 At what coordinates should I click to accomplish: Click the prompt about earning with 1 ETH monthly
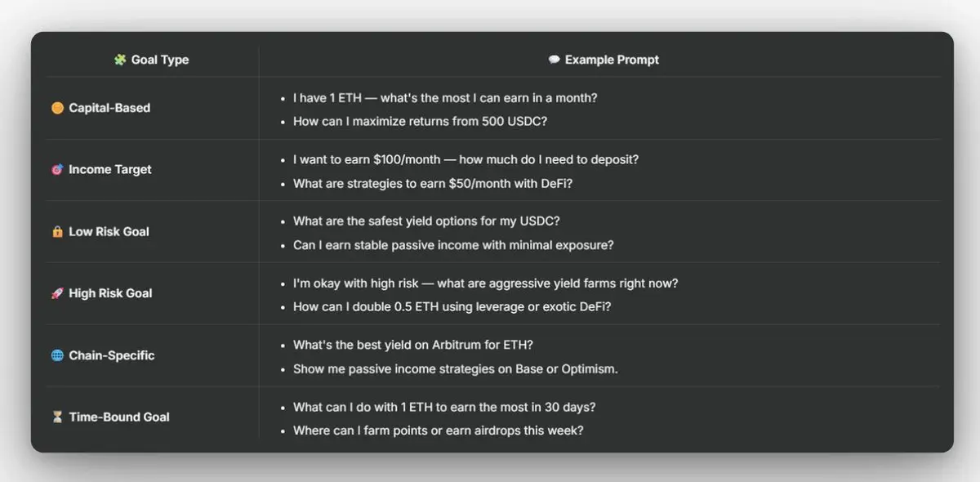(445, 98)
